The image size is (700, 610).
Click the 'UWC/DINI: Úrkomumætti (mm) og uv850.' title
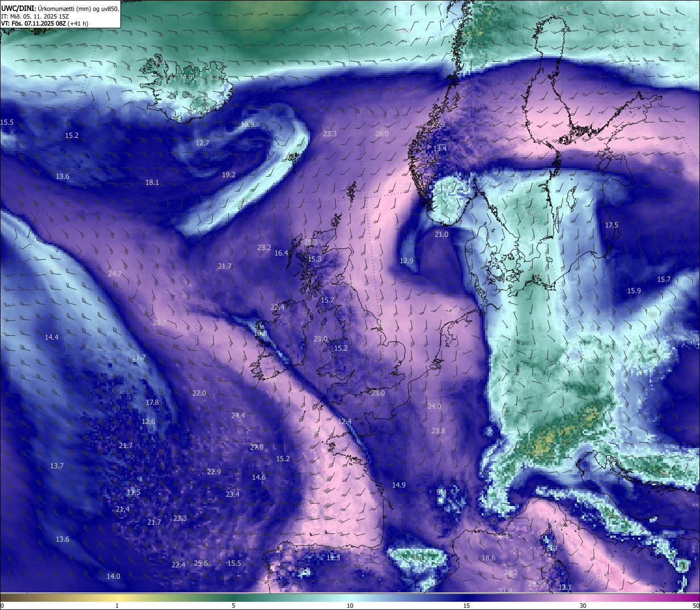[x=60, y=9]
